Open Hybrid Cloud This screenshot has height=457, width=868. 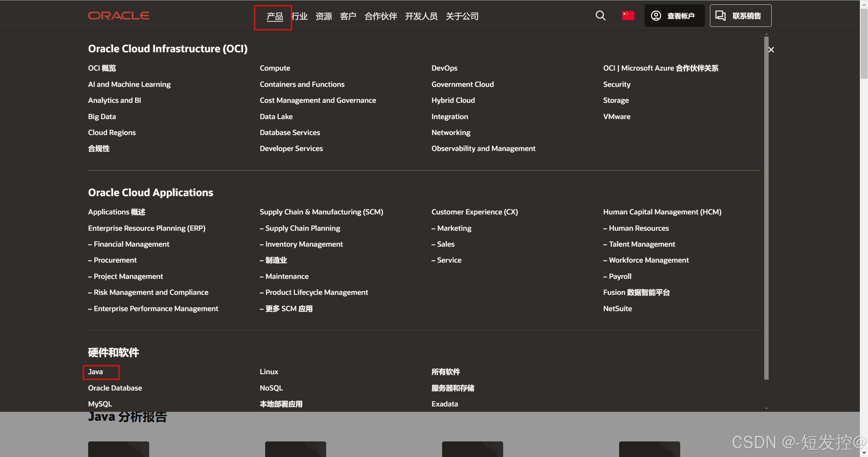point(453,100)
